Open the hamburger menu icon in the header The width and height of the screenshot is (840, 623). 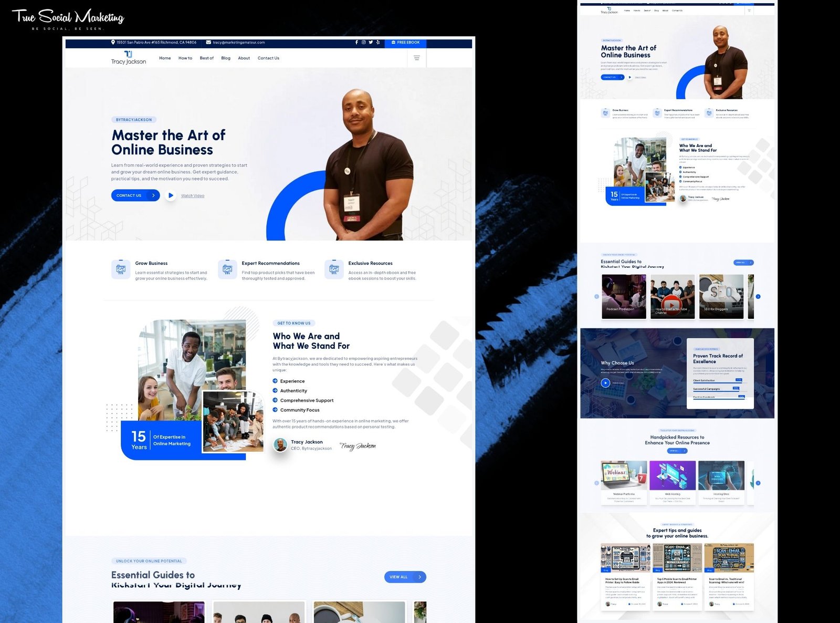[417, 58]
